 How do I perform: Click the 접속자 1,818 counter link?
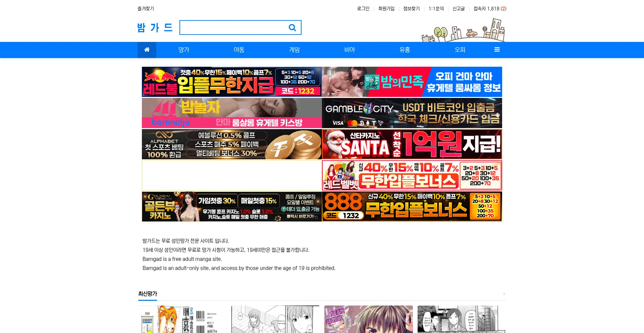tap(490, 9)
